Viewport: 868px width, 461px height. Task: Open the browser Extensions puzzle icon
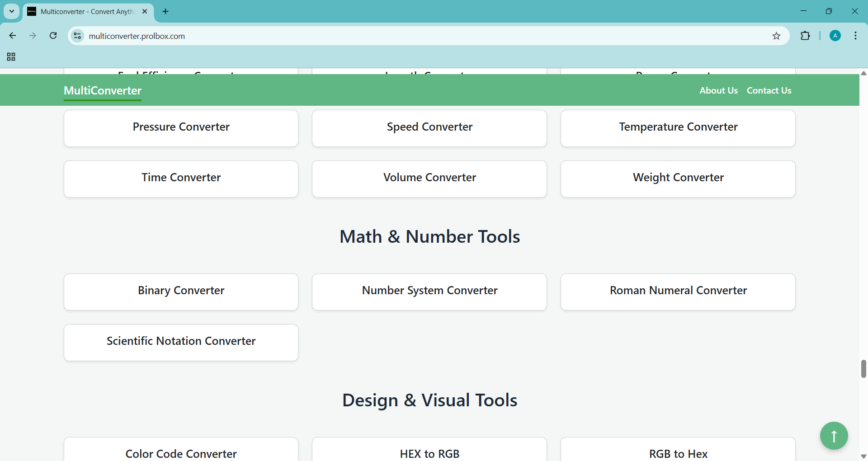(x=805, y=36)
